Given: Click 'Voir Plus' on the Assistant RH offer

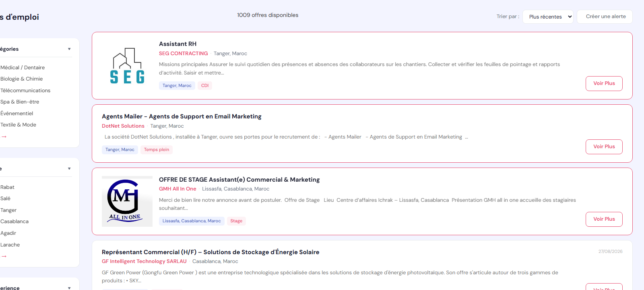Looking at the screenshot, I should 604,83.
